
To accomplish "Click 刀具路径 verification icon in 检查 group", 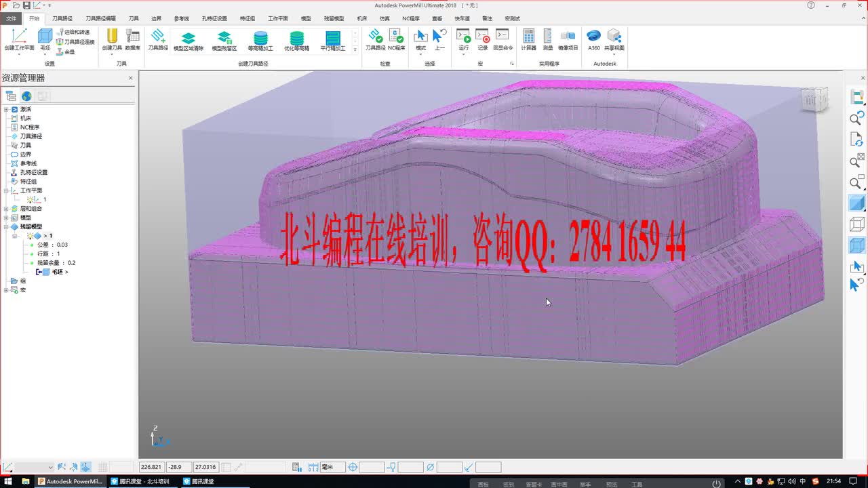I will (x=375, y=36).
